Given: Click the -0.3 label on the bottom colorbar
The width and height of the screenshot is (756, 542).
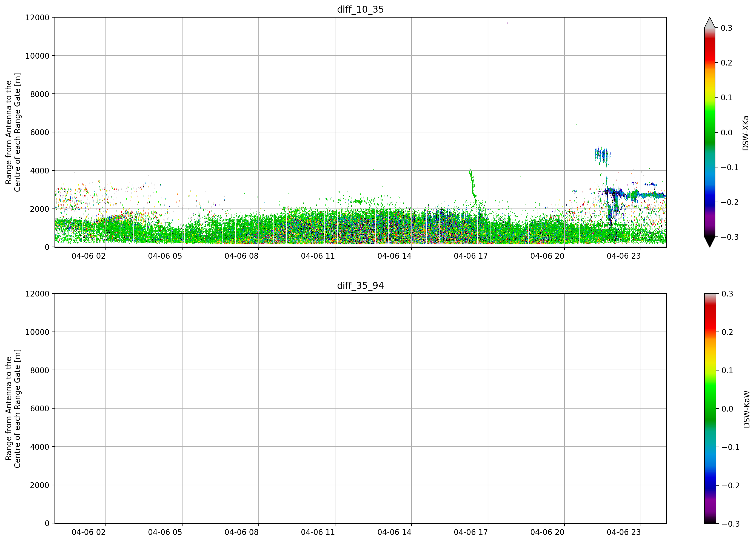Looking at the screenshot, I should click(731, 524).
